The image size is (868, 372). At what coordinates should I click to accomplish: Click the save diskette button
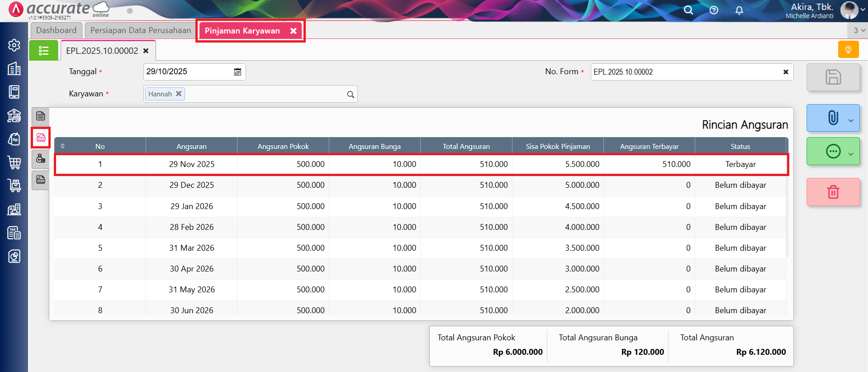(x=833, y=77)
